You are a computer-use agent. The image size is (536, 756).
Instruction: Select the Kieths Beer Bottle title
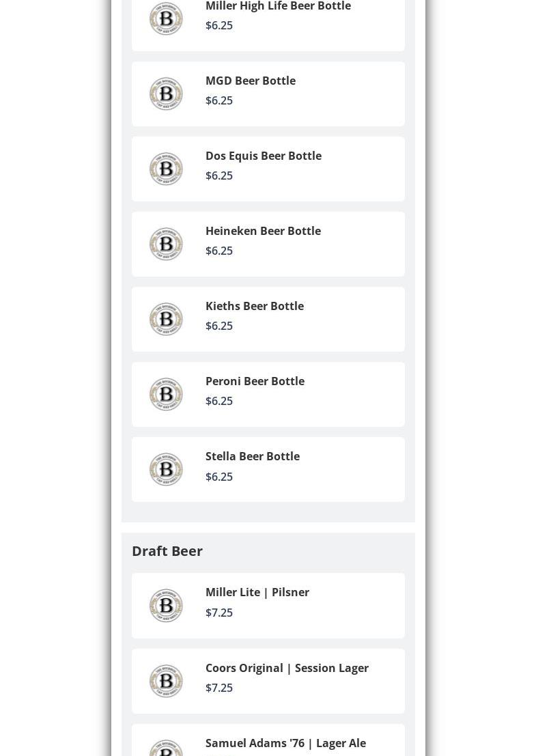(255, 306)
